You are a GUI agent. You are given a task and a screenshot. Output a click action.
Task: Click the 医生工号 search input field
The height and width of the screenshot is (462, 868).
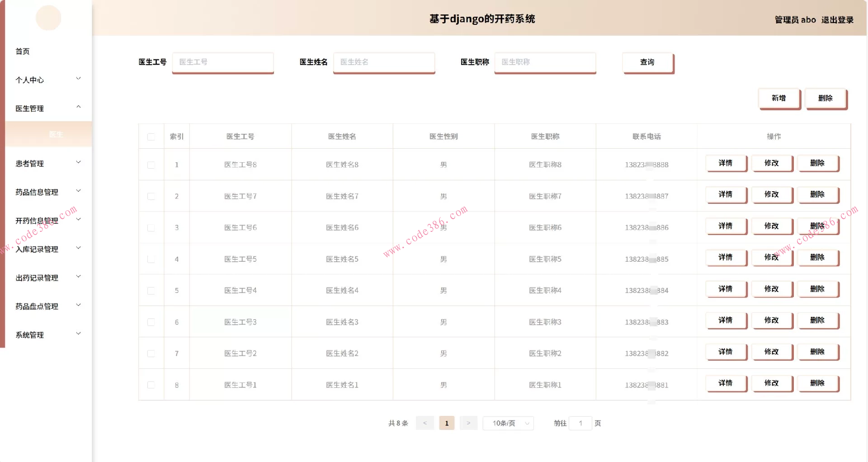pos(222,62)
